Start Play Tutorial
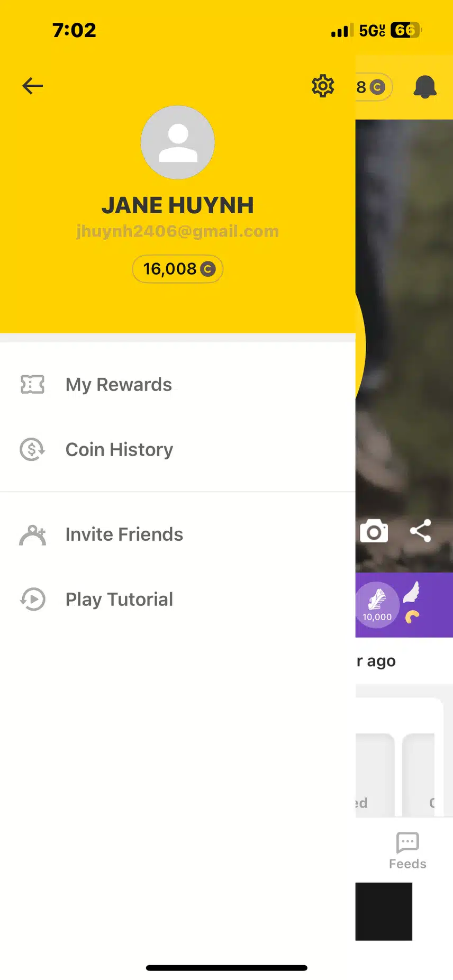The width and height of the screenshot is (453, 980). click(x=119, y=600)
